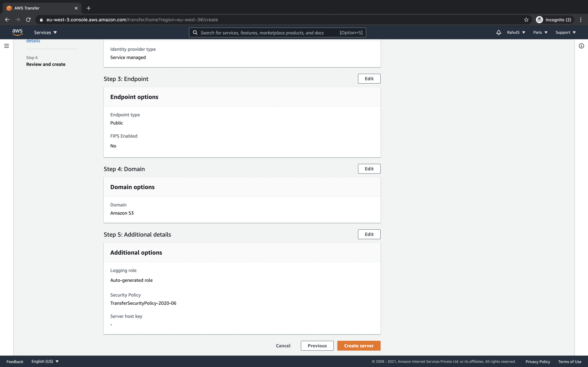Edit the Step 3 Endpoint settings
Image resolution: width=588 pixels, height=367 pixels.
point(369,78)
